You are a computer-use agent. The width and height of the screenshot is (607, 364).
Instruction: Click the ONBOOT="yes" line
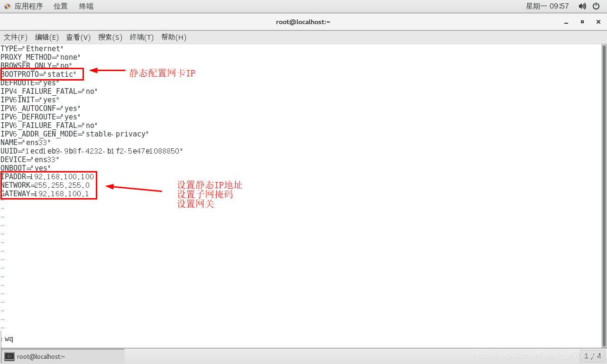coord(26,168)
